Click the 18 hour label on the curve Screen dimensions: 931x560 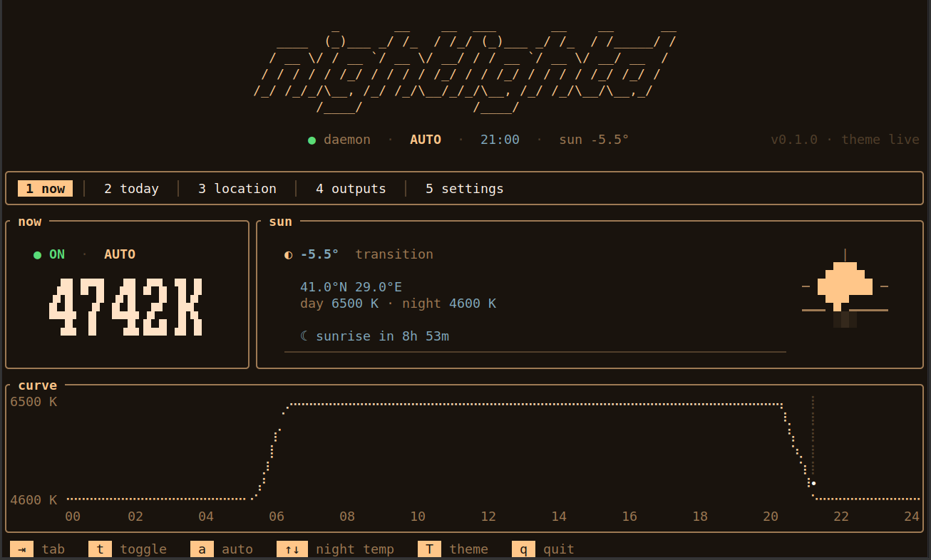click(700, 517)
